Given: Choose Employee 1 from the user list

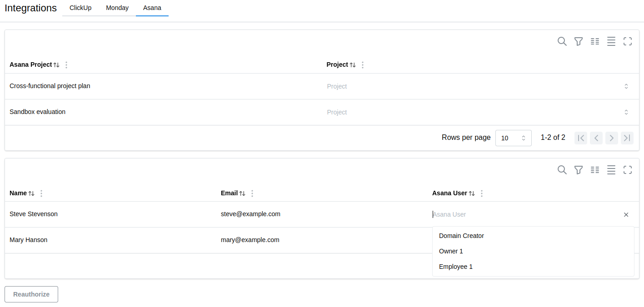Looking at the screenshot, I should 533,267.
